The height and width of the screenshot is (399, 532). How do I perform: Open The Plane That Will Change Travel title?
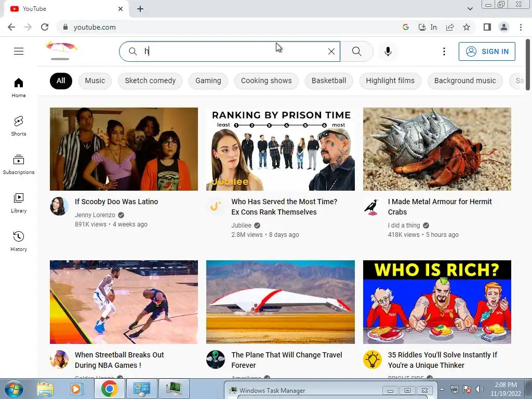point(287,360)
